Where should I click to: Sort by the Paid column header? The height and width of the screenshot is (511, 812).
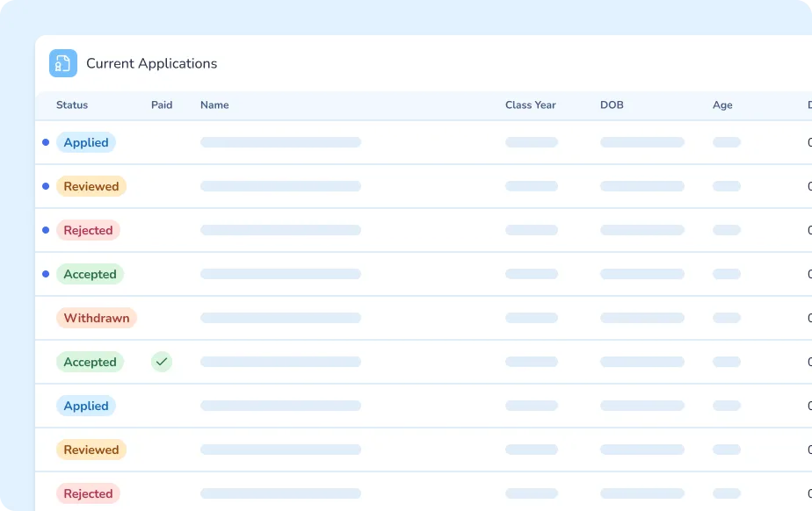[162, 105]
